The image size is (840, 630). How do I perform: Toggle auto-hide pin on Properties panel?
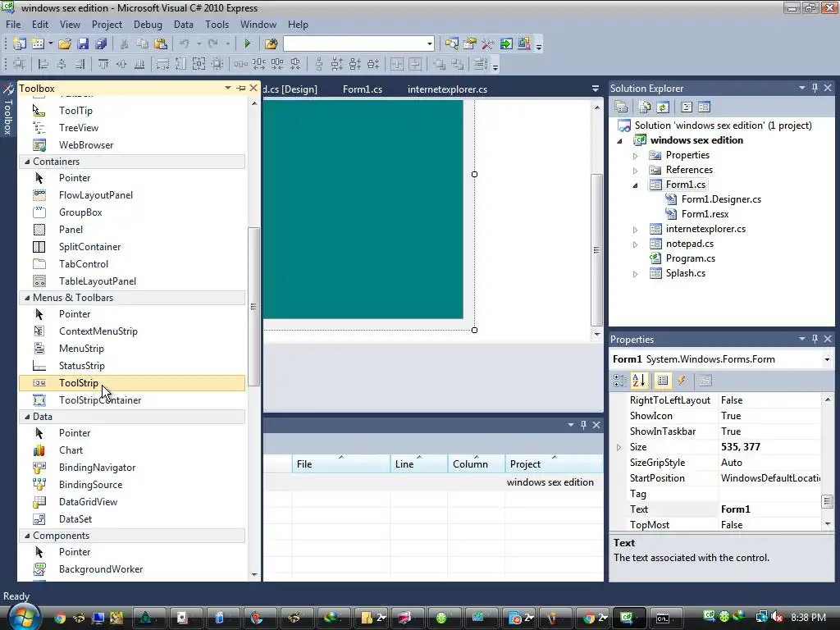coord(815,339)
